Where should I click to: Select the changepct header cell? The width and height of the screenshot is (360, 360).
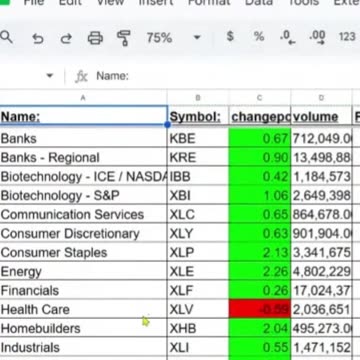point(260,116)
